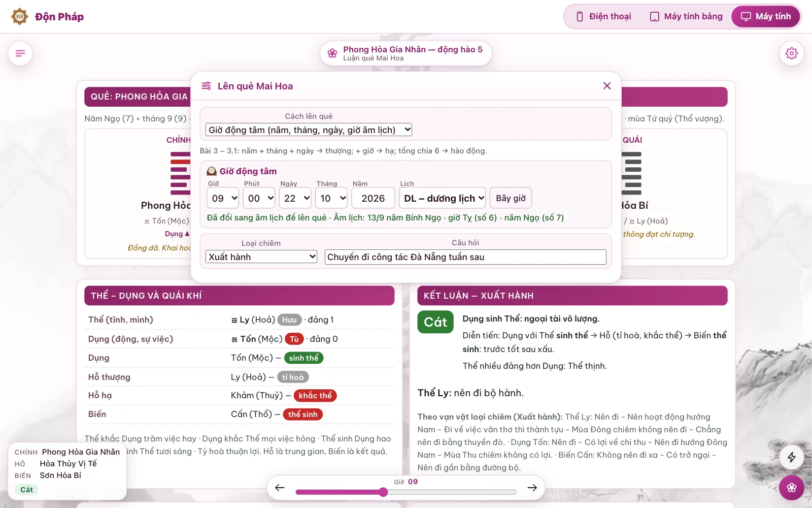Image resolution: width=812 pixels, height=508 pixels.
Task: Click the Độn Pháp logo icon
Action: [x=20, y=17]
